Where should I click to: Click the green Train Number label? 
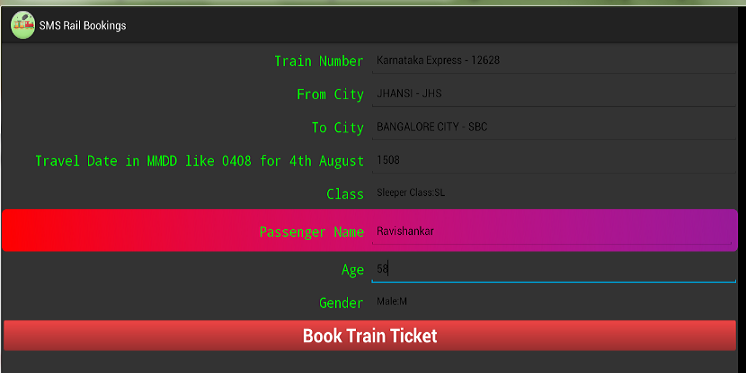[x=319, y=61]
